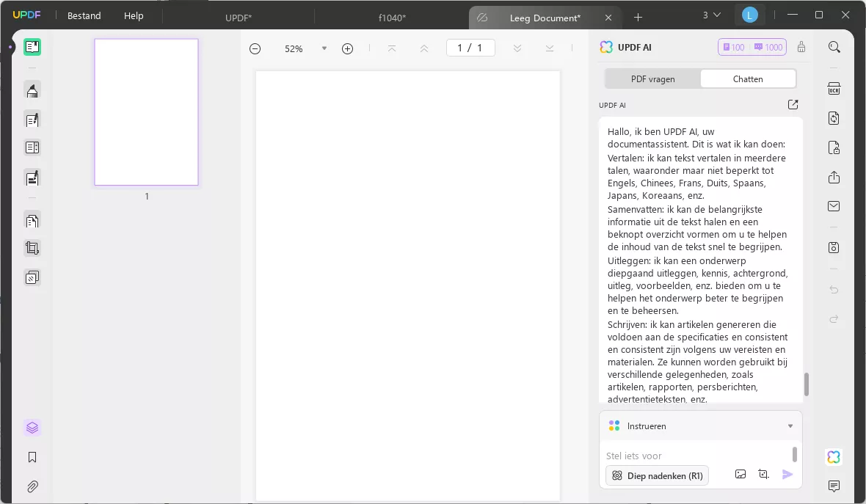Open the Help menu
The width and height of the screenshot is (866, 504).
pyautogui.click(x=134, y=15)
